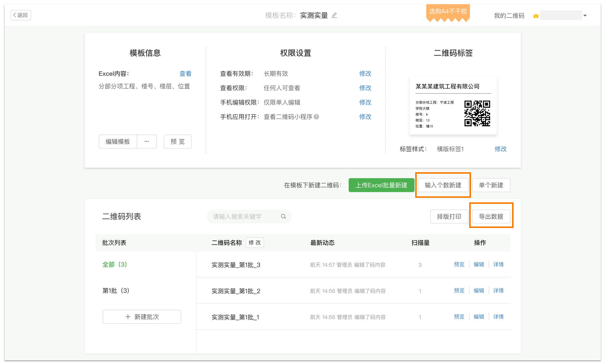Expand the account dropdown arrow

(x=585, y=16)
